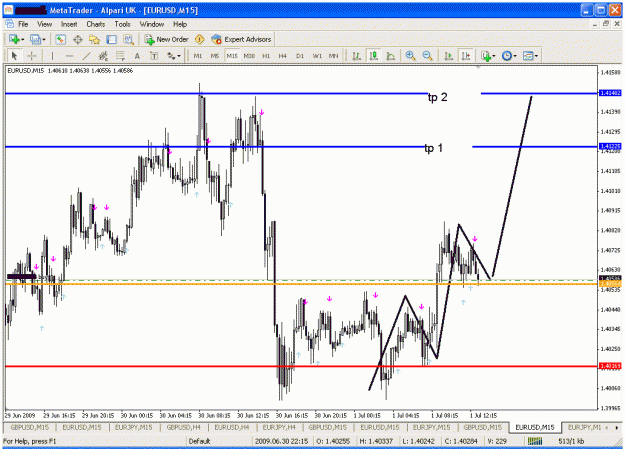This screenshot has height=449, width=625.
Task: Click the Indicators list icon
Action: click(485, 56)
